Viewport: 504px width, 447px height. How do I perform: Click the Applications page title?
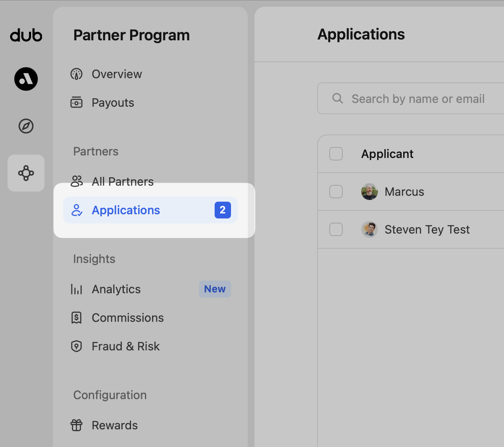tap(361, 34)
